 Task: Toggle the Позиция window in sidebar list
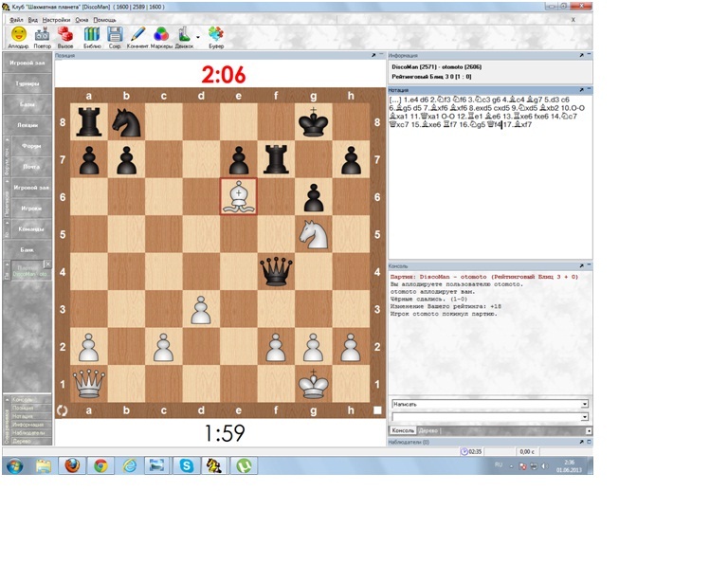[x=31, y=408]
